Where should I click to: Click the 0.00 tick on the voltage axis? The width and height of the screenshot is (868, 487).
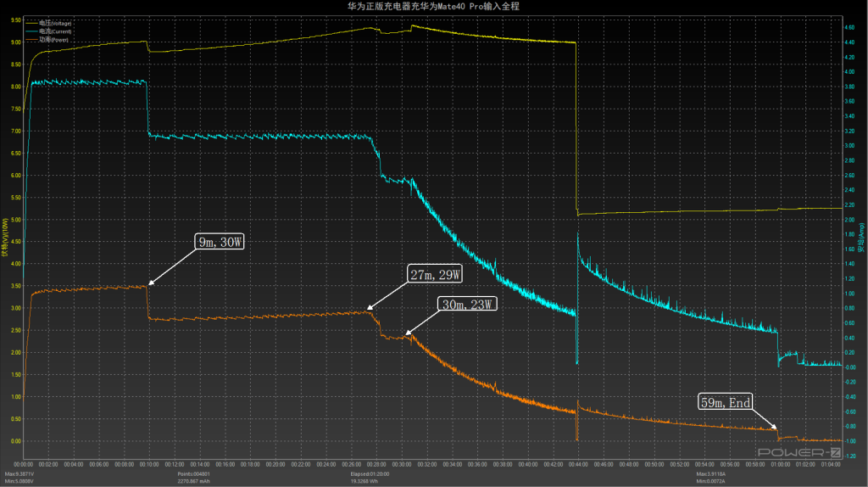pyautogui.click(x=15, y=441)
